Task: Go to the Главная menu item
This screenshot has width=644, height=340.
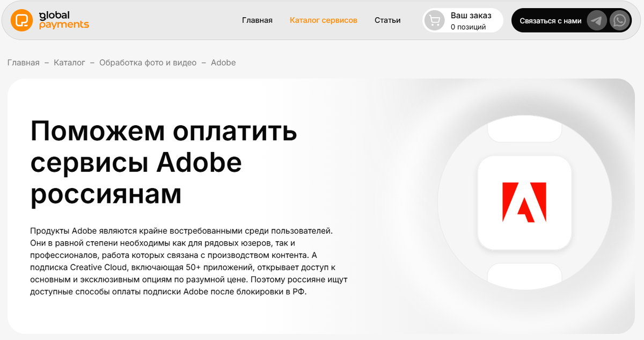Action: pos(257,20)
